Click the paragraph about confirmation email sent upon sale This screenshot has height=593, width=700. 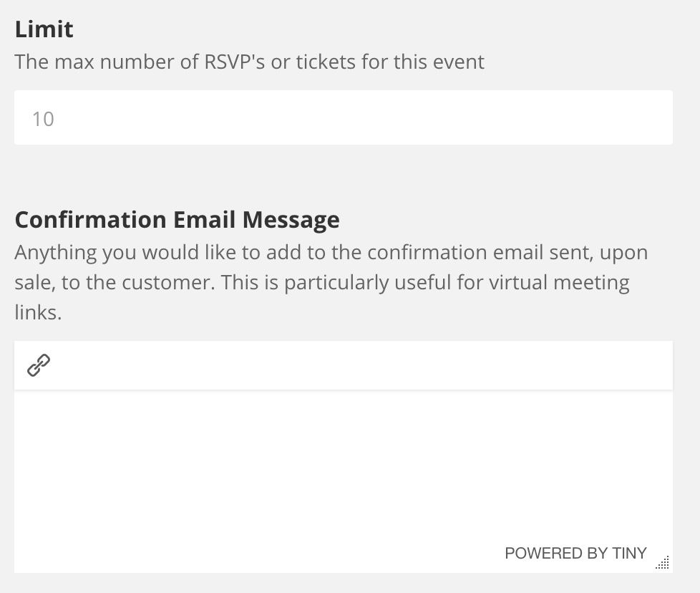point(331,282)
